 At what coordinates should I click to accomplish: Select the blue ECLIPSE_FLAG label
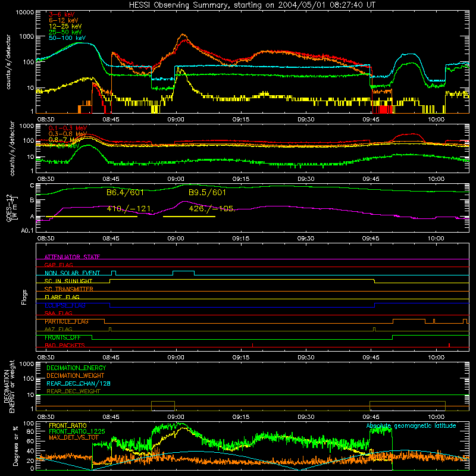pos(65,305)
